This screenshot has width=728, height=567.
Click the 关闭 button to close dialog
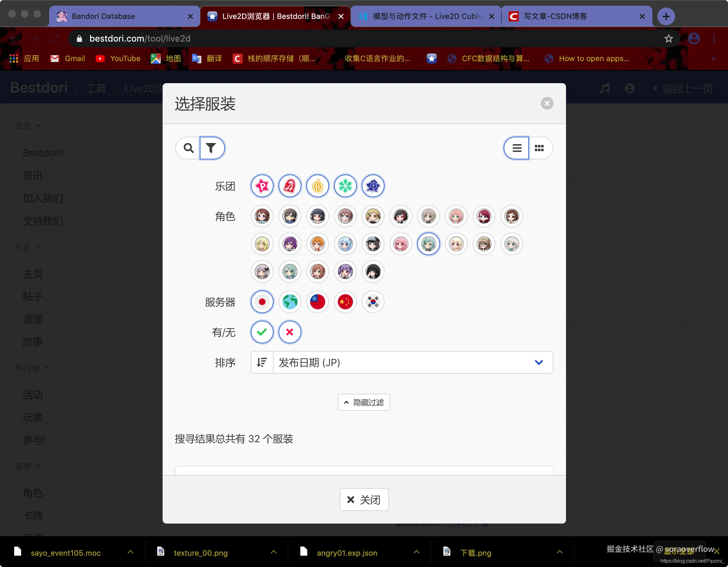364,499
